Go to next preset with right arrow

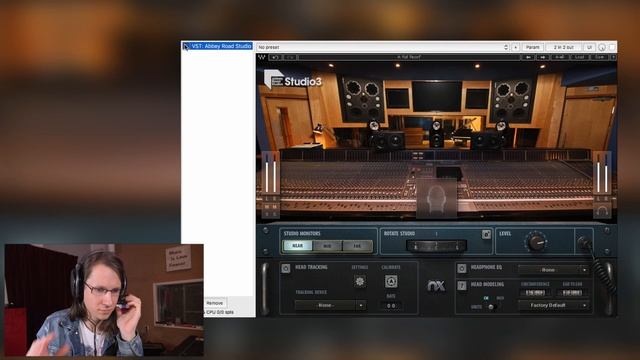(x=543, y=58)
